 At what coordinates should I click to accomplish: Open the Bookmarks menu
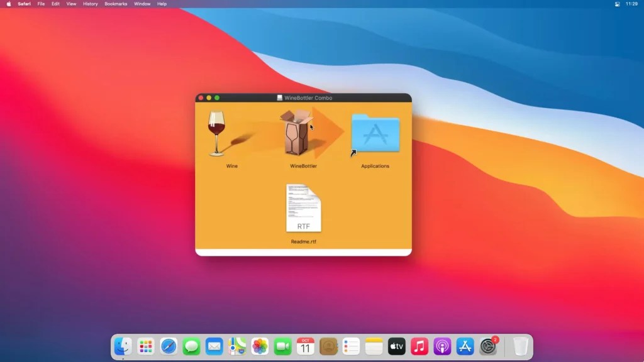[x=116, y=4]
